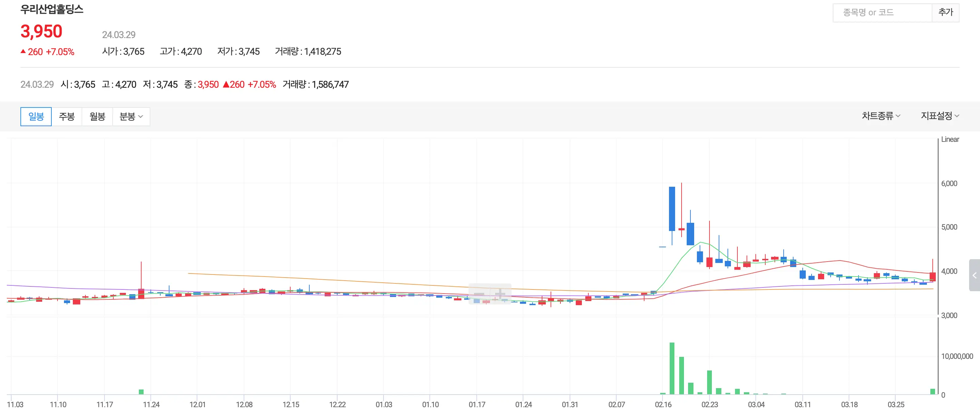Expand the 분봉 minute-chart dropdown
Viewport: 980px width, 415px height.
click(131, 116)
